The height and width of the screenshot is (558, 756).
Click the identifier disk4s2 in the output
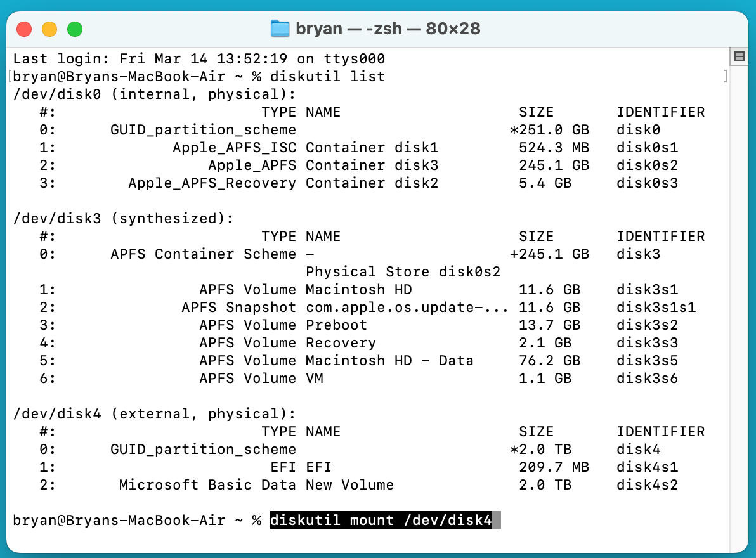[647, 484]
